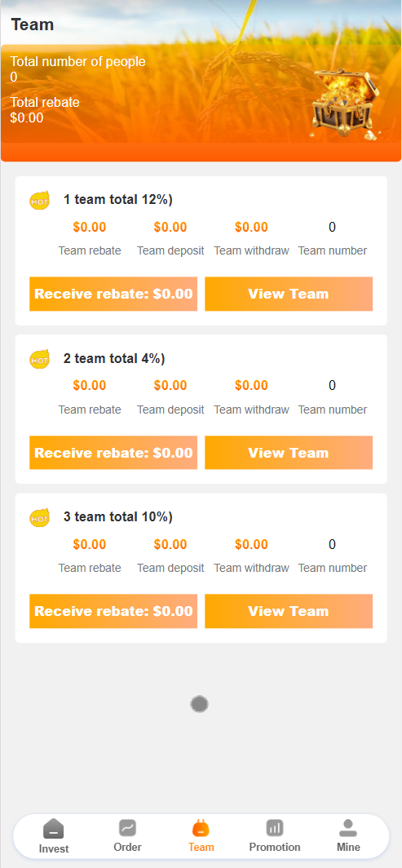Open the Order chart icon

[x=127, y=828]
